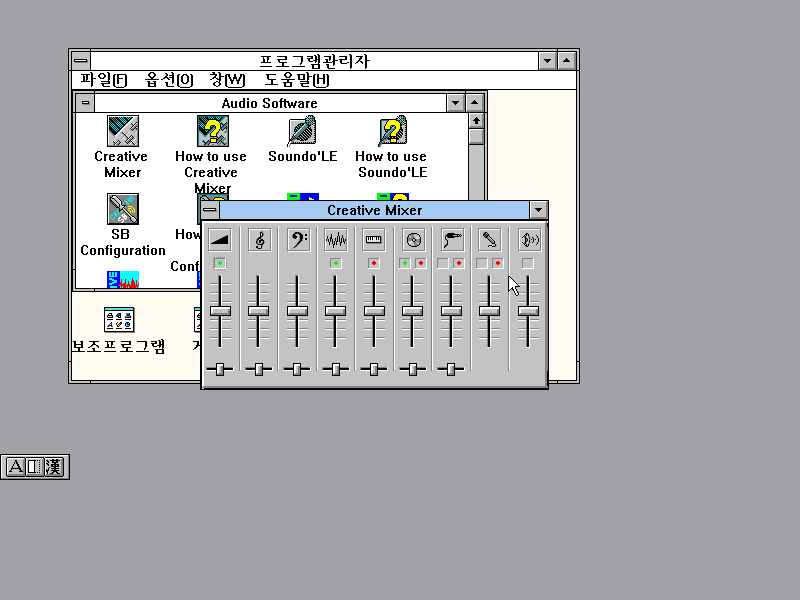
Task: Click the A button on IME toolbar
Action: [x=15, y=467]
